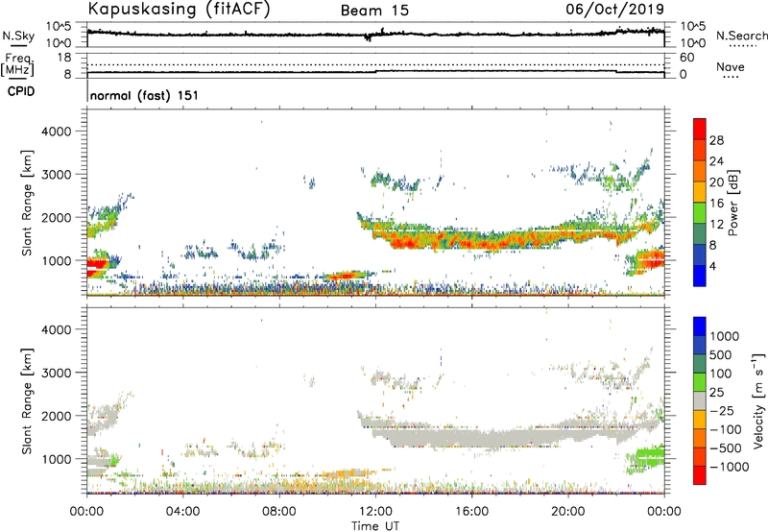The image size is (768, 532).
Task: Click the 'Velocity [m s-1]' colorbar label
Action: pyautogui.click(x=758, y=400)
